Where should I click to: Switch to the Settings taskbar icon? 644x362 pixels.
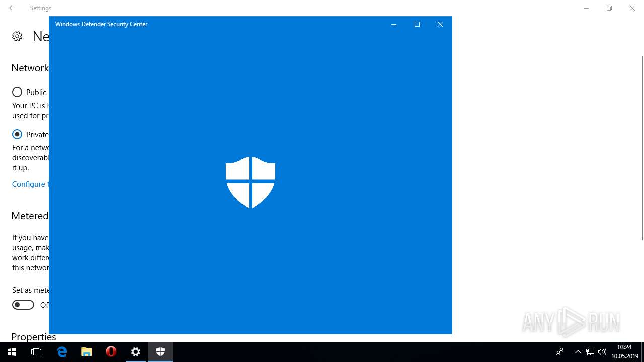click(x=136, y=352)
